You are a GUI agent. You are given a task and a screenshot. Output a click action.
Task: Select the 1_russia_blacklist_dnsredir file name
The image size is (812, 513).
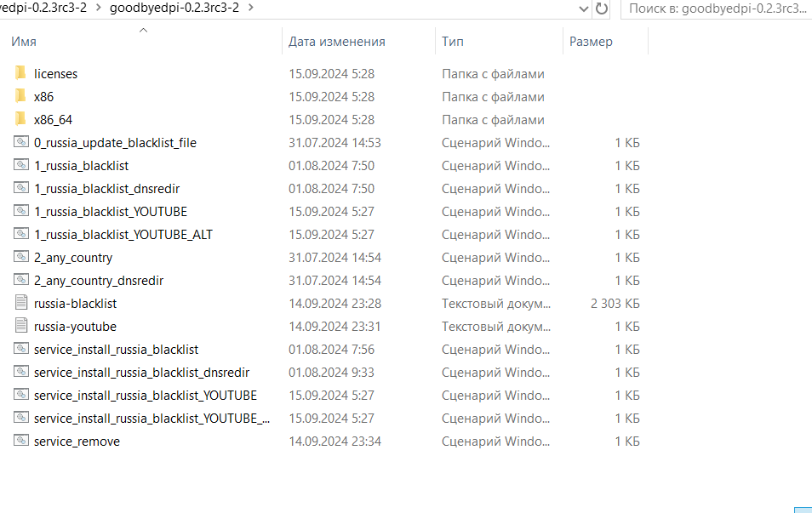106,188
